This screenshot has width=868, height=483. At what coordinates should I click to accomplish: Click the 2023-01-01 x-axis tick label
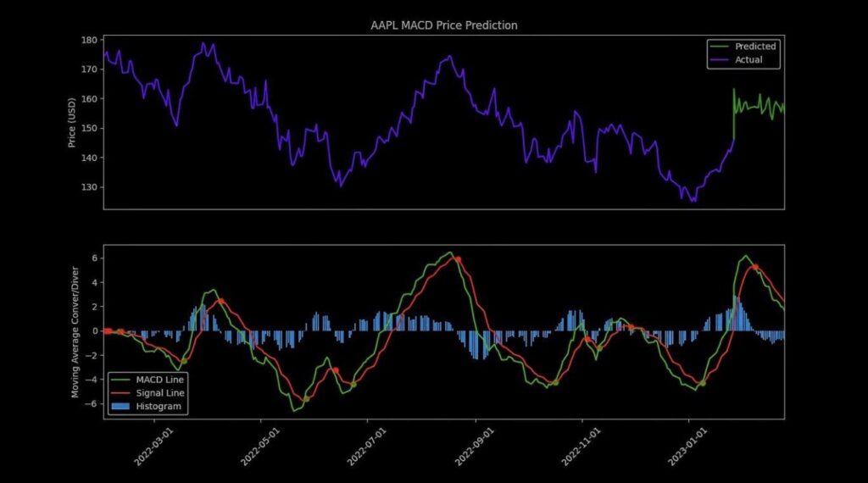tap(687, 447)
